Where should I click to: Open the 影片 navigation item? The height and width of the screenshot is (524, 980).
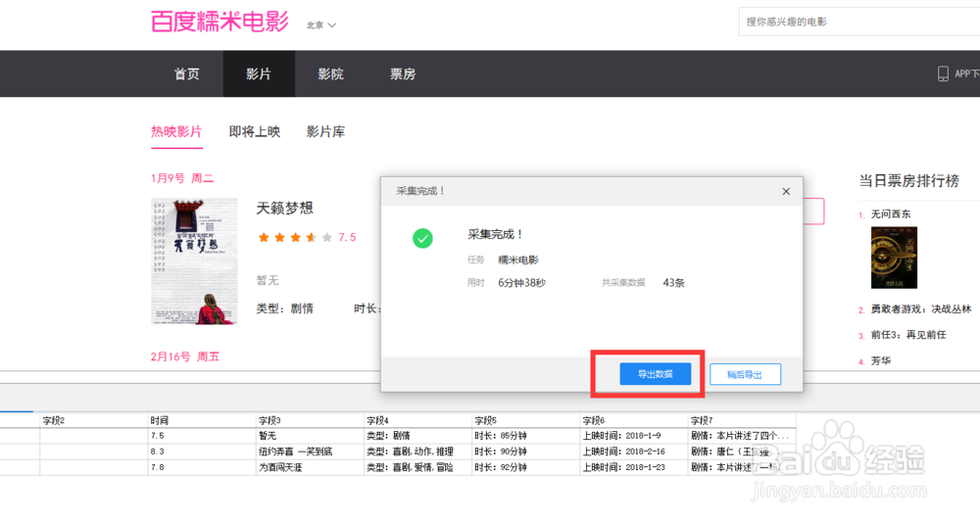[x=259, y=74]
